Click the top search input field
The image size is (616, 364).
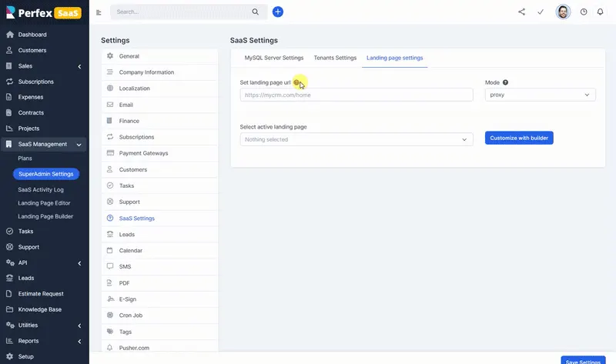point(181,12)
